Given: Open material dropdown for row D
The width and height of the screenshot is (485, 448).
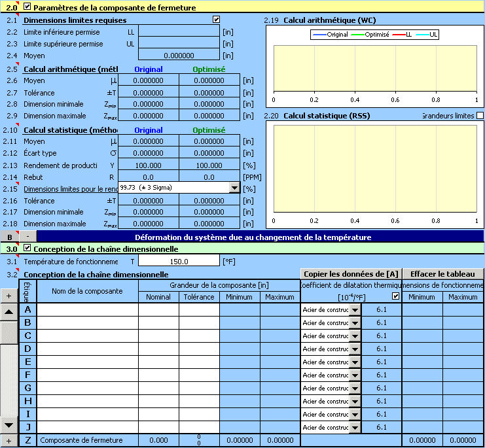Looking at the screenshot, I should pyautogui.click(x=355, y=349).
